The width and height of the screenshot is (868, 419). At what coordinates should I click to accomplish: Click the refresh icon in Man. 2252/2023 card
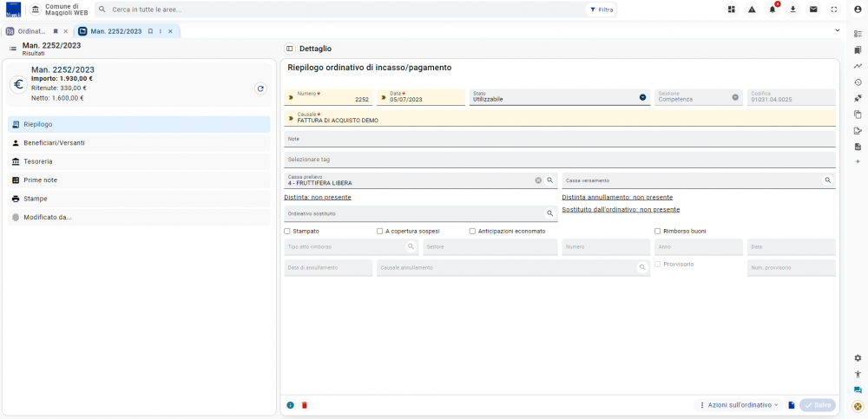click(260, 88)
